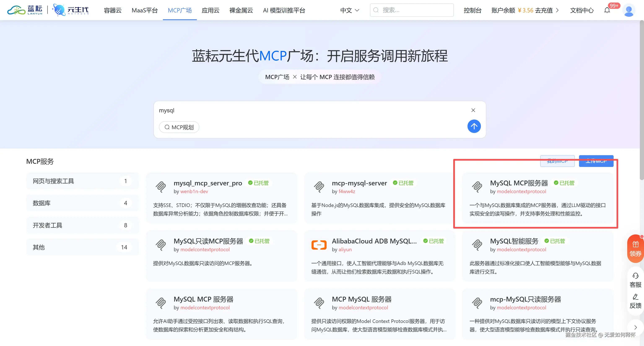Open the notification bell
Screen dimensions: 644x346
[607, 10]
